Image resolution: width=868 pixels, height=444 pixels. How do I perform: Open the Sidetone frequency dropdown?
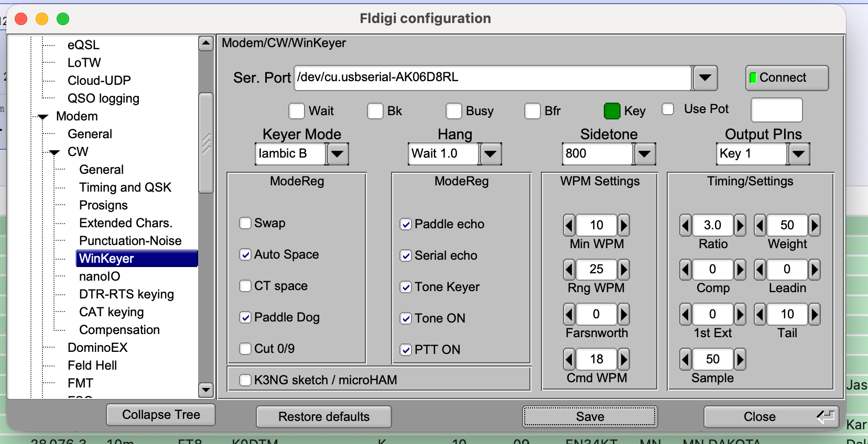645,154
